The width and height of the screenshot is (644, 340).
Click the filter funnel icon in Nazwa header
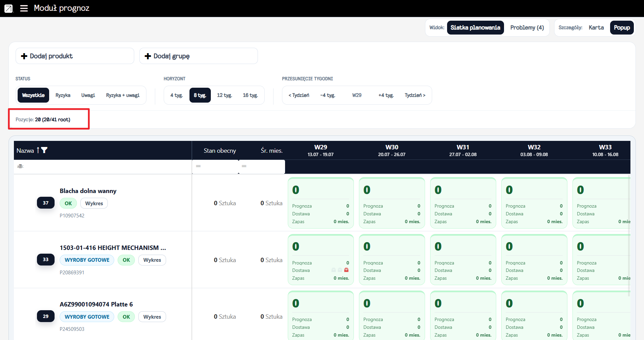coord(44,150)
